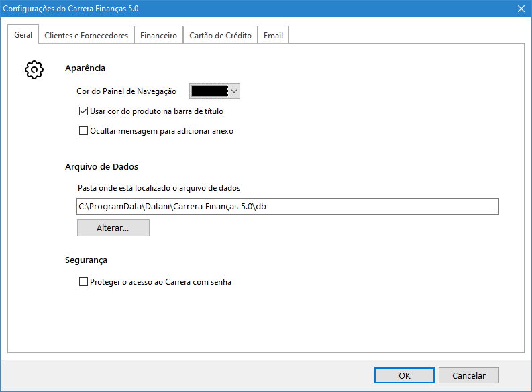Viewport: 532px width, 392px height.
Task: Enable Proteger o acesso ao Carrera com senha
Action: coord(84,283)
